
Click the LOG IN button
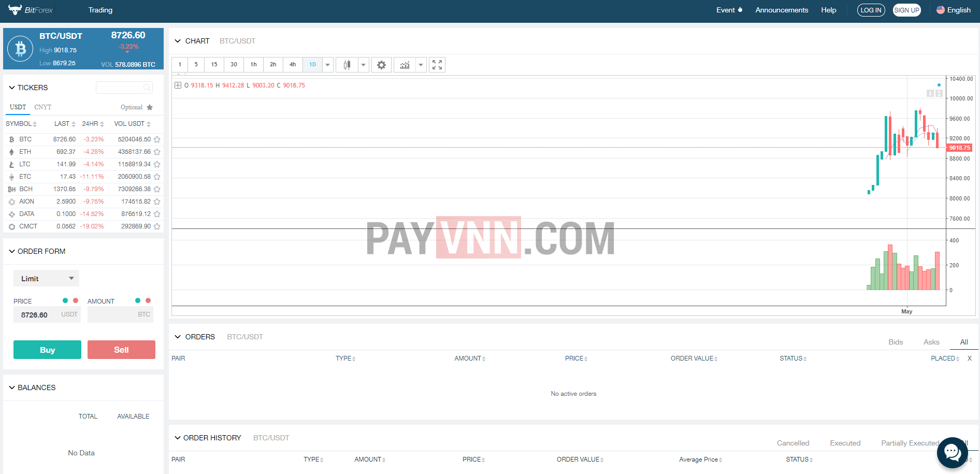[x=871, y=10]
